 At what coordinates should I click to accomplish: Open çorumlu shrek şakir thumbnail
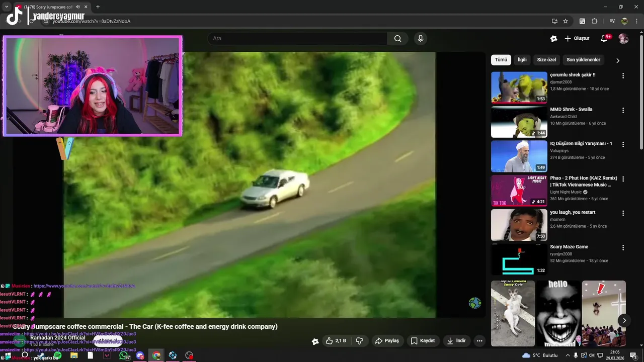click(519, 87)
